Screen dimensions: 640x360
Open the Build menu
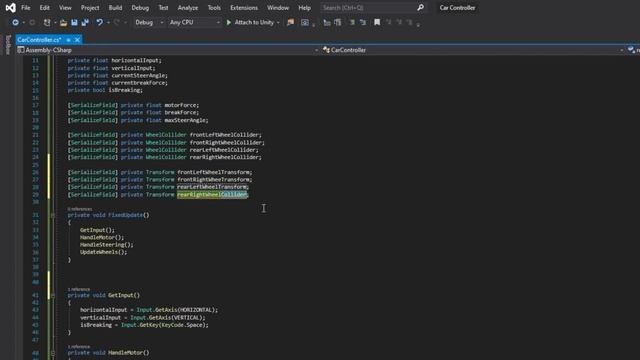tap(115, 8)
